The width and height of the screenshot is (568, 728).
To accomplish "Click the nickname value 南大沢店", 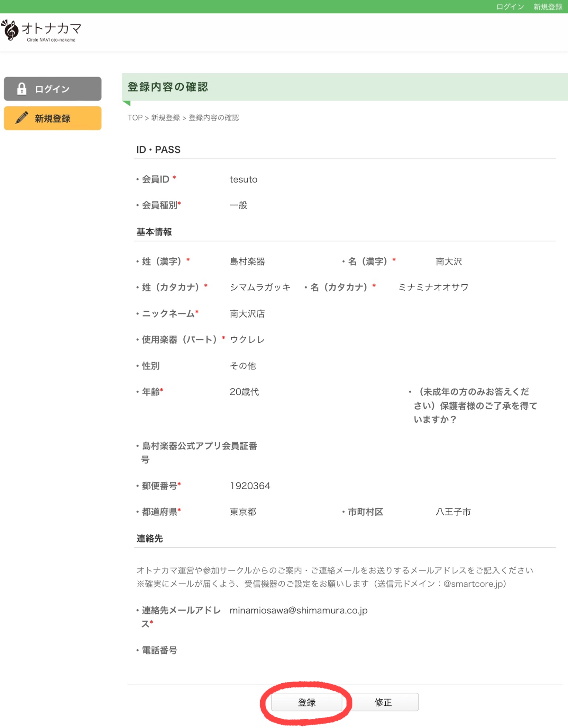I will pos(247,314).
